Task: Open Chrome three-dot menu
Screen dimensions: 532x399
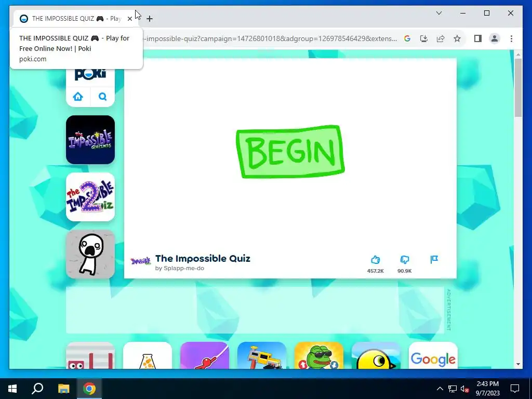Action: click(x=511, y=38)
